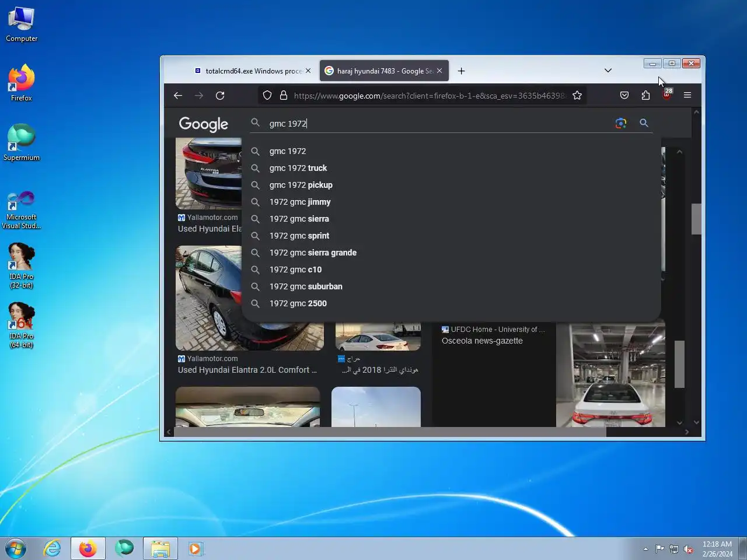Open the black Elantra rear thumbnail

coord(209,173)
